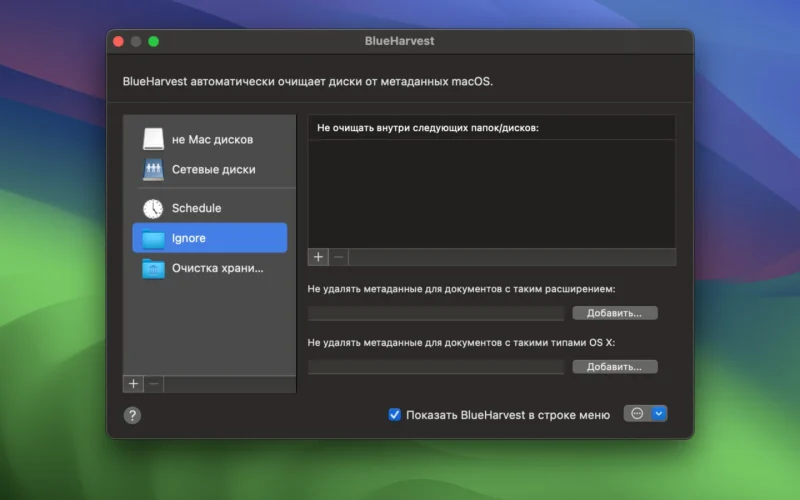The image size is (800, 500).
Task: Open Очистка храни... trash folder icon
Action: [x=153, y=268]
